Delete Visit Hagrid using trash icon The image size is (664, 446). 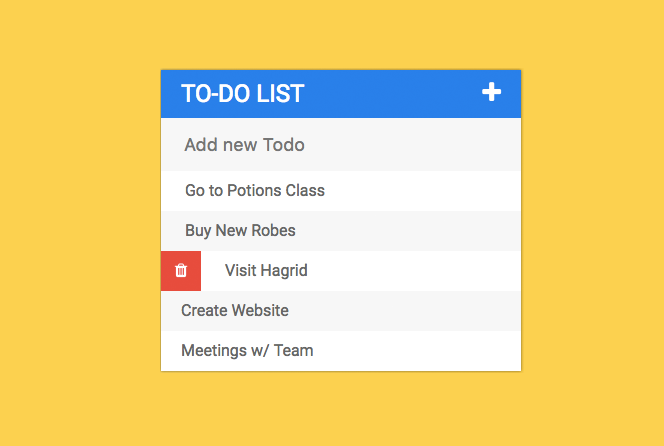(181, 270)
